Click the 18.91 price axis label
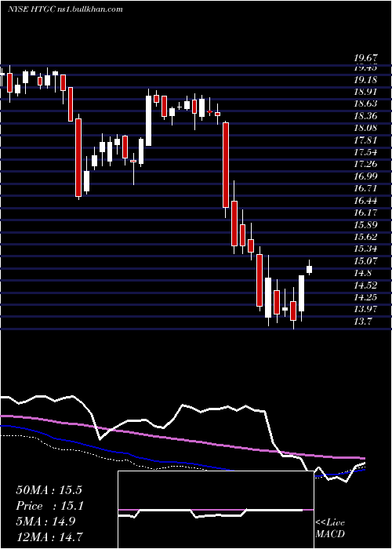 click(365, 92)
